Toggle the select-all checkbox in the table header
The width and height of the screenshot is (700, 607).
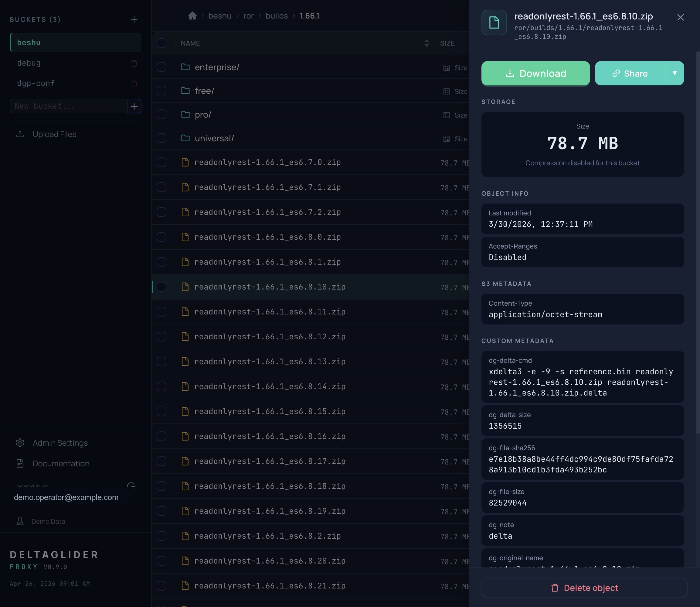161,43
